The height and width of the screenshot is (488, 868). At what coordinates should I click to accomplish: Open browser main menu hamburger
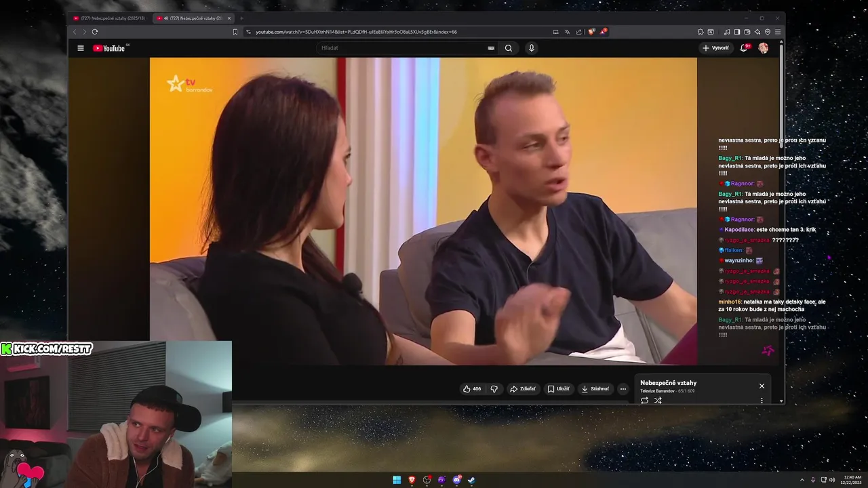(778, 32)
